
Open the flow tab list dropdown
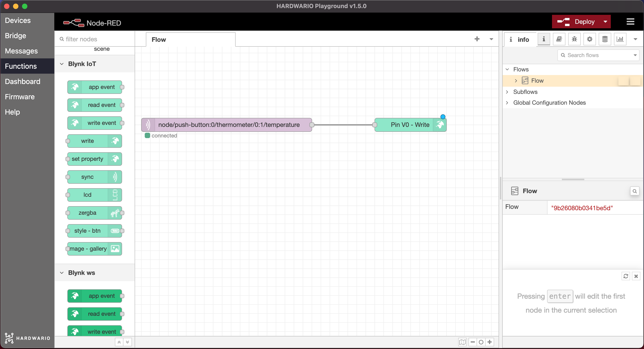pyautogui.click(x=491, y=39)
